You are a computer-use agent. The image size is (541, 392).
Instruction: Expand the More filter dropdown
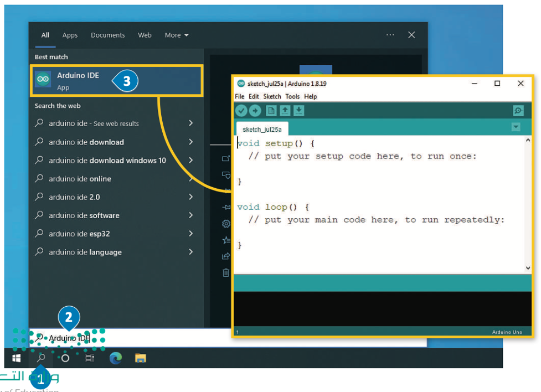click(x=177, y=35)
